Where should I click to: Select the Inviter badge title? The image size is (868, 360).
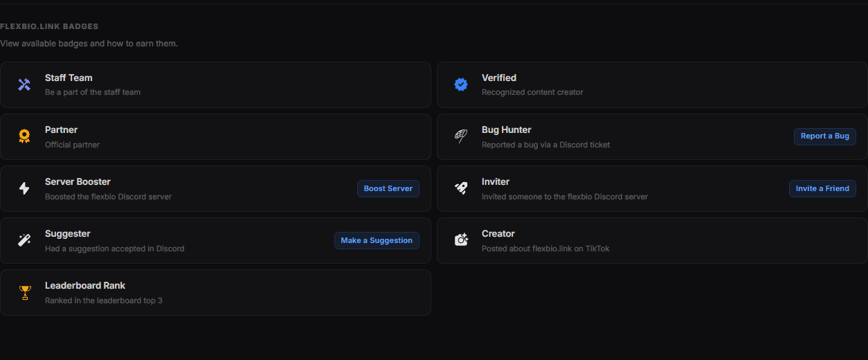496,181
